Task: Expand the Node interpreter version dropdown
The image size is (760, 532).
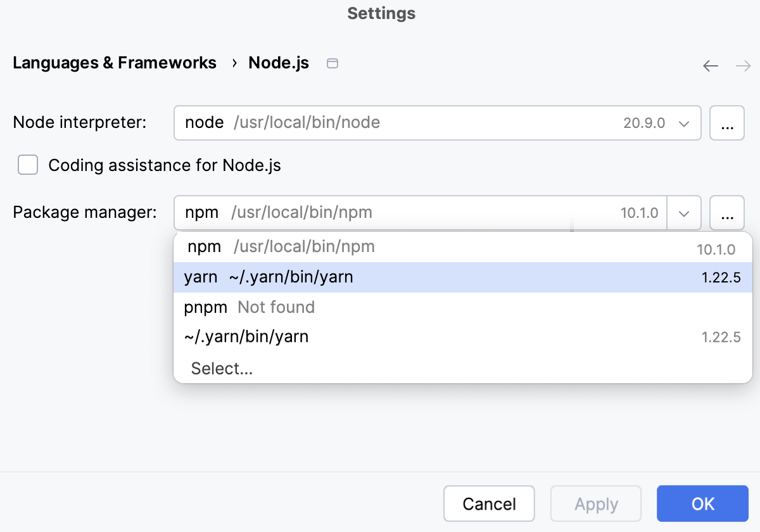Action: click(683, 123)
